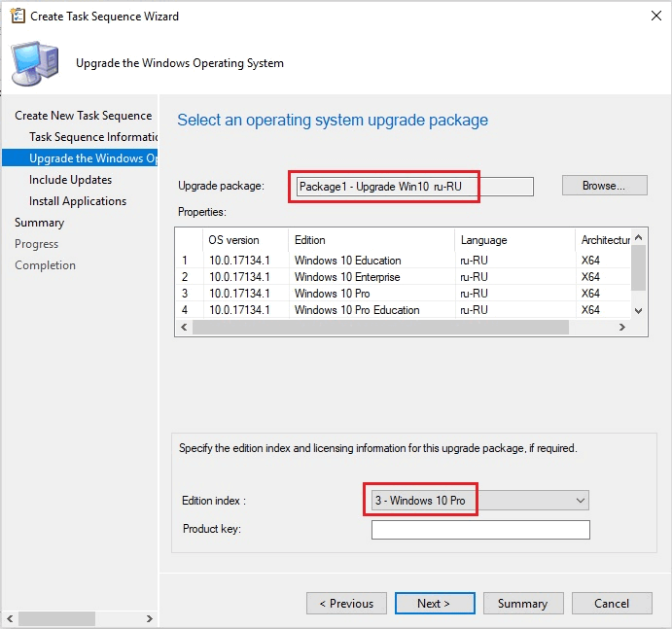The height and width of the screenshot is (629, 672).
Task: Sort by OS version column header
Action: pos(246,240)
